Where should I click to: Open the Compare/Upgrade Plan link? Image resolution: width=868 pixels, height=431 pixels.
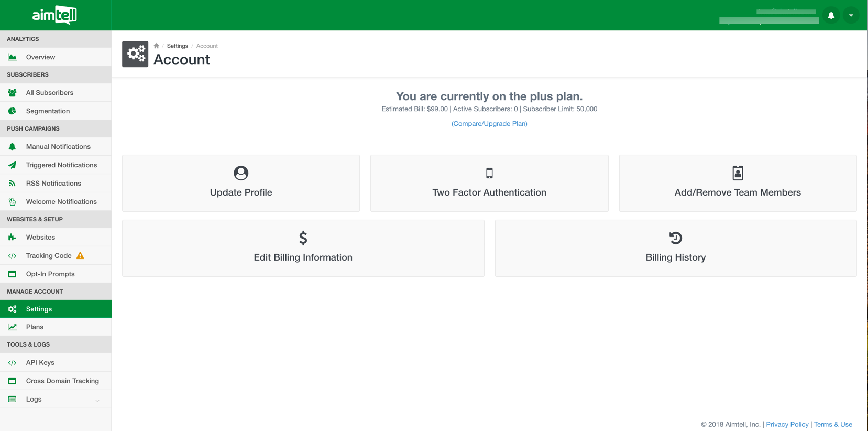pos(489,124)
